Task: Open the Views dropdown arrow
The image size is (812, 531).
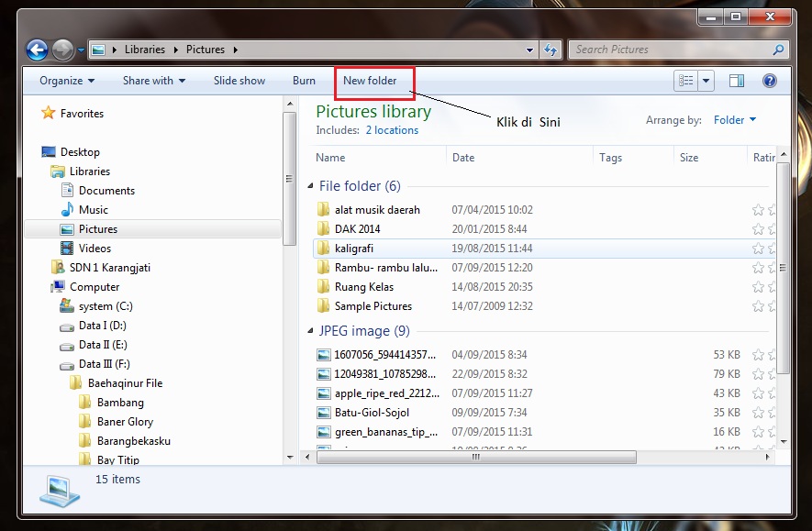Action: [x=705, y=81]
